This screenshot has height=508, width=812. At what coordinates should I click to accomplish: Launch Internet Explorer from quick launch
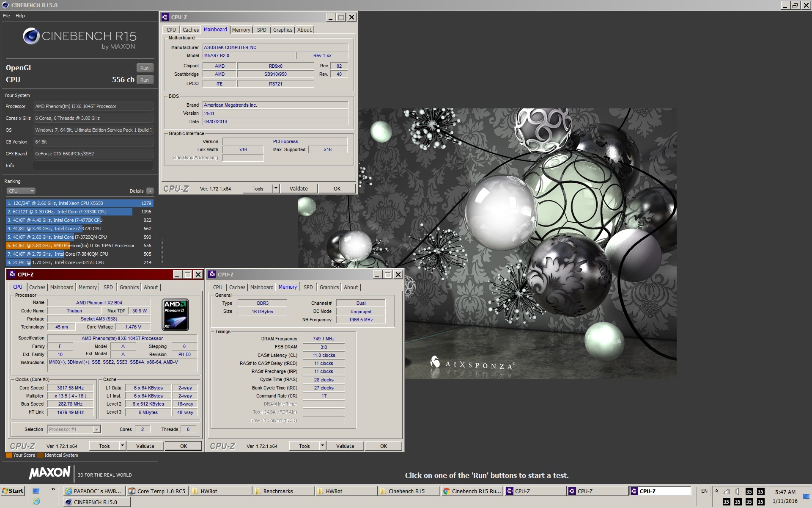pos(36,502)
